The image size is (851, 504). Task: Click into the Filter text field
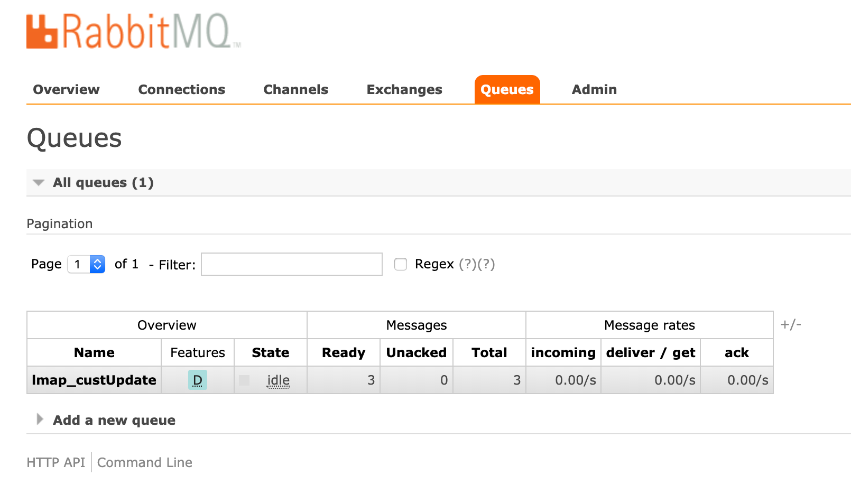(x=291, y=264)
